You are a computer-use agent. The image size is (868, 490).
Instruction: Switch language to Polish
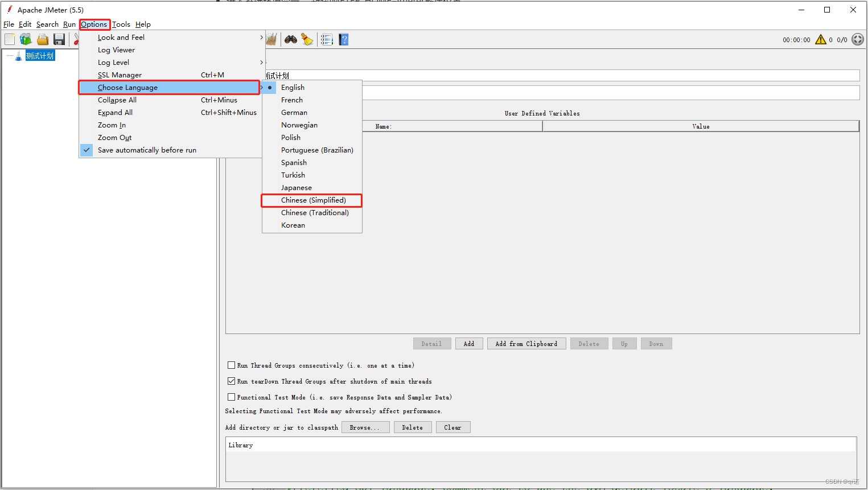tap(312, 138)
